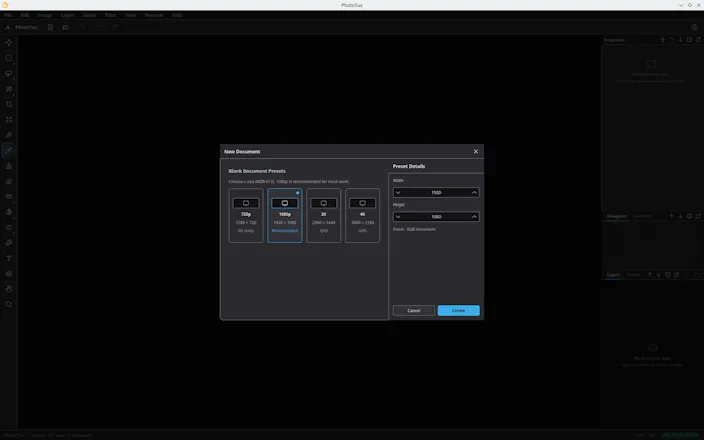Select the Hand tool
The width and height of the screenshot is (704, 440).
pos(9,289)
